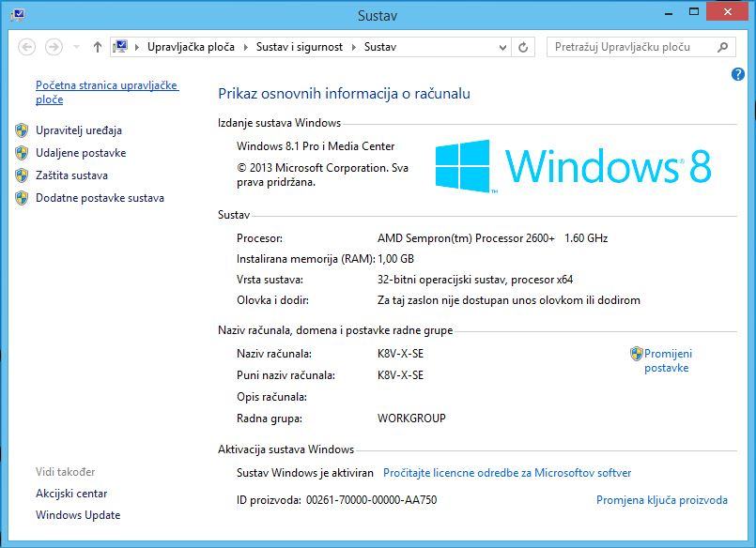Click Promjena ključa proizvoda link
Screen dimensions: 756x548
[x=662, y=500]
